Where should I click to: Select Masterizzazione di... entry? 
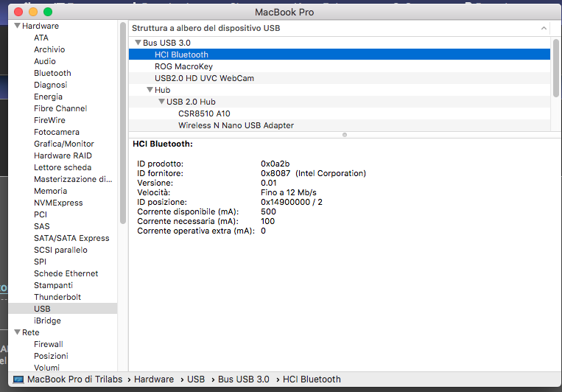click(73, 179)
